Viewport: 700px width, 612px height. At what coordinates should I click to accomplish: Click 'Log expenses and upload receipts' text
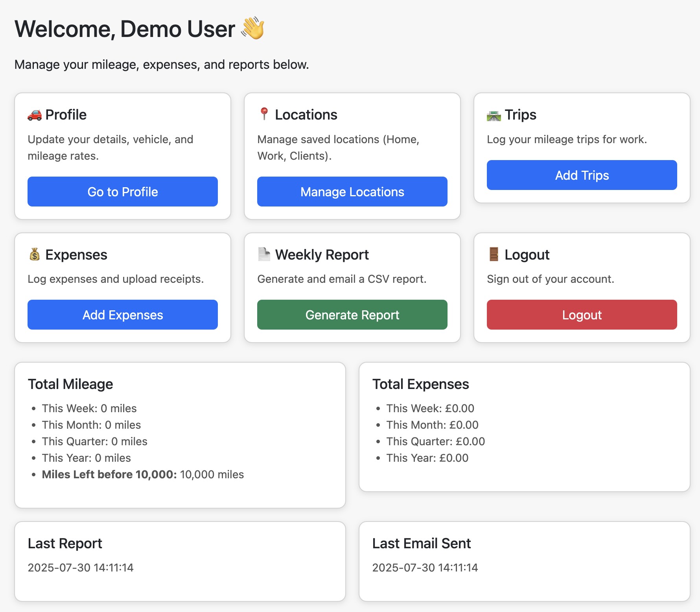pos(116,279)
